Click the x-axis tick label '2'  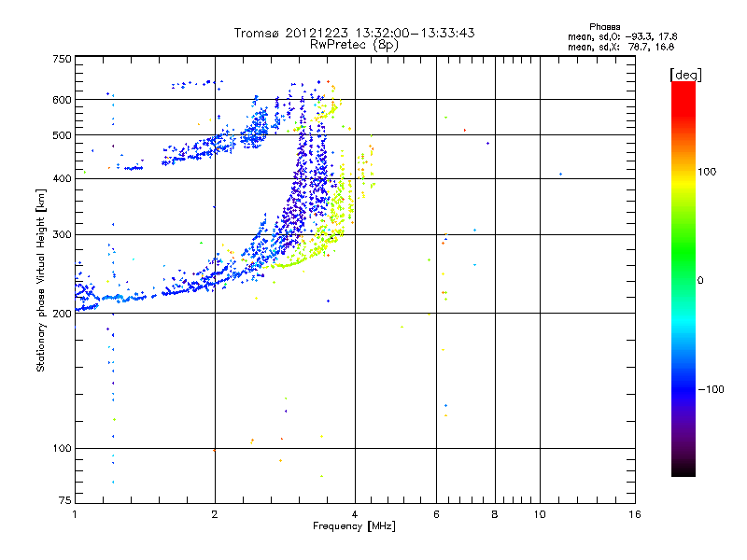[215, 514]
